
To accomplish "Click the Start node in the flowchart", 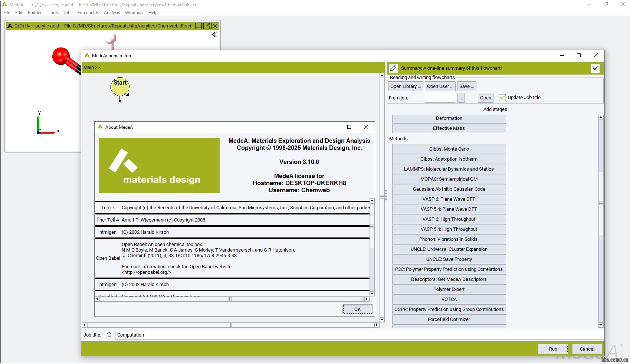I will [x=120, y=86].
